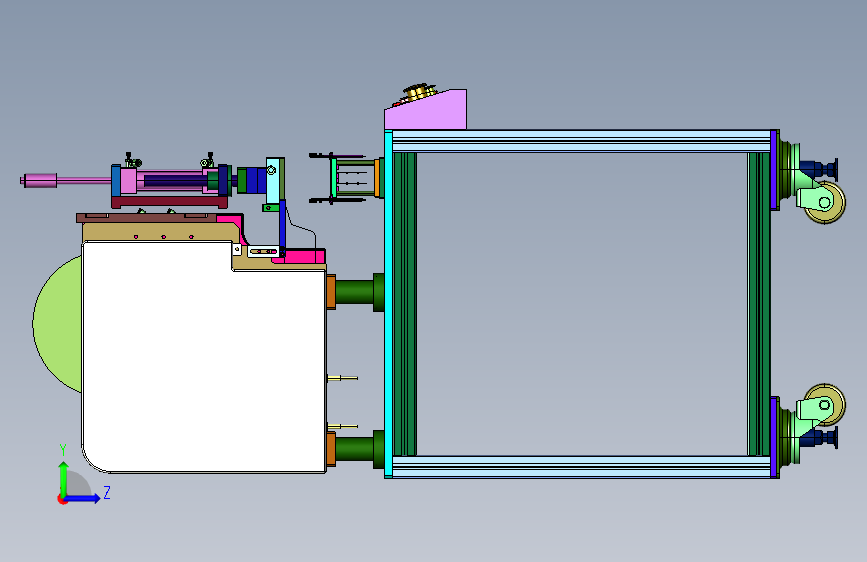Pick the light green half-disc on the left
Viewport: 867px width, 562px height.
coord(58,324)
